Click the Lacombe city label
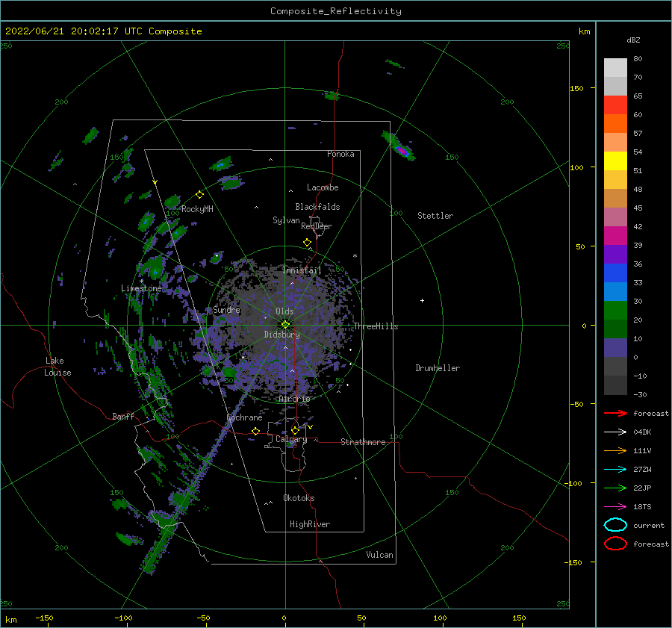Image resolution: width=672 pixels, height=628 pixels. [323, 187]
